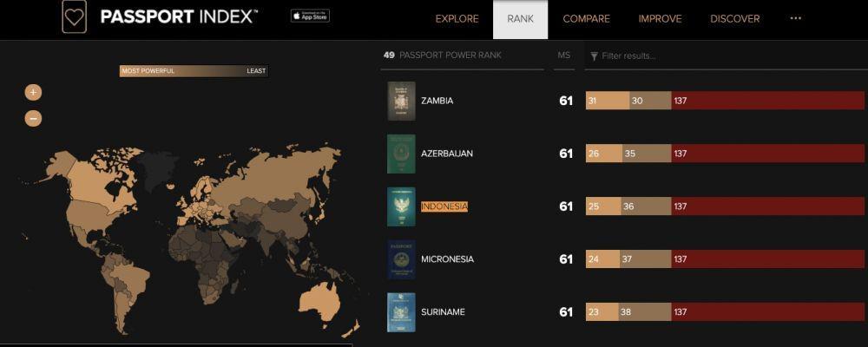Image resolution: width=868 pixels, height=347 pixels.
Task: Click the Azerbaijan country name
Action: 447,154
